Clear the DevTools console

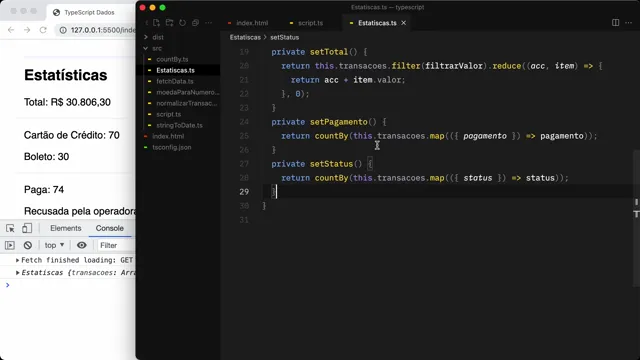pyautogui.click(x=28, y=245)
